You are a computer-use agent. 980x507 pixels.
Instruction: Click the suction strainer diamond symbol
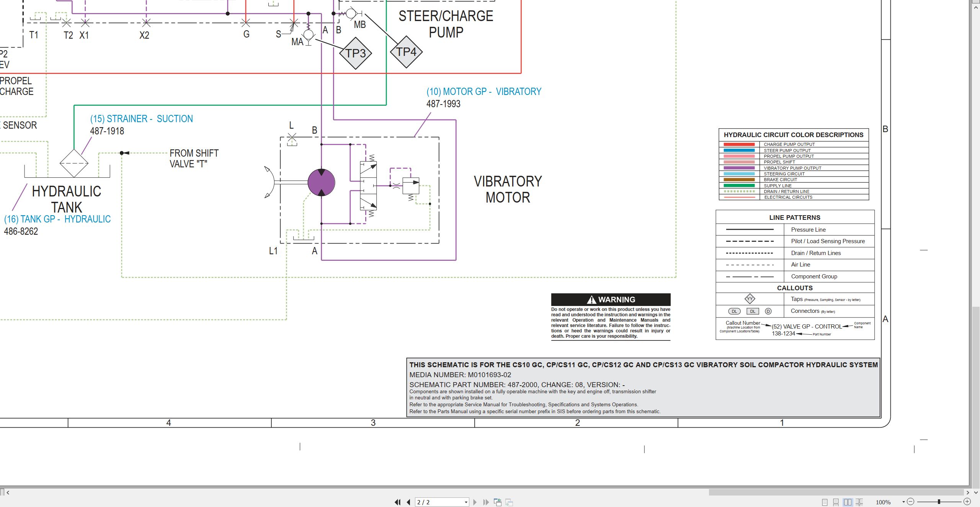(74, 163)
